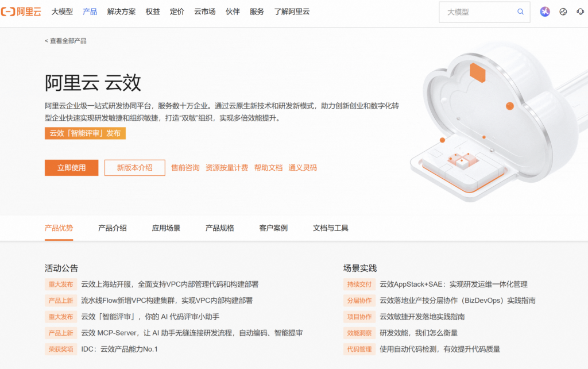Open 研发效能，我们怎么衡量 link

tap(419, 333)
